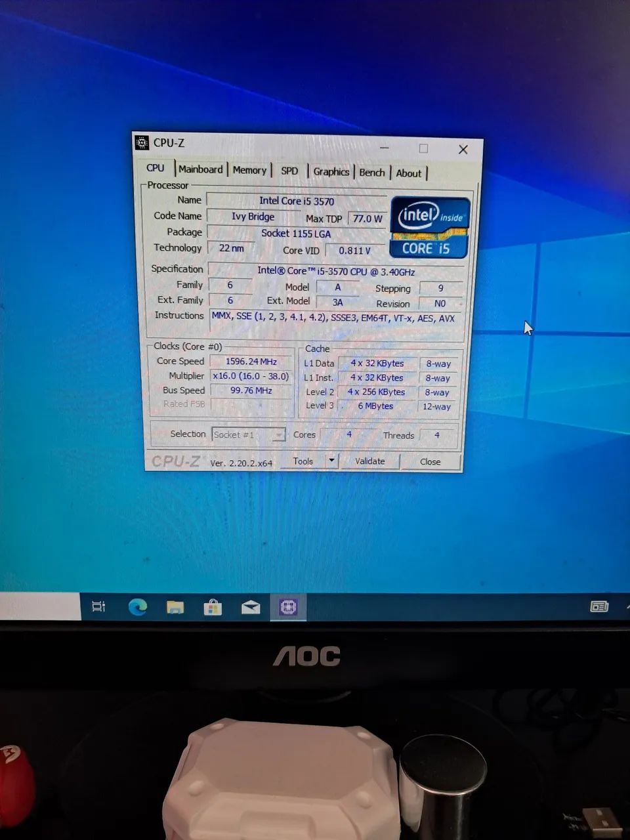This screenshot has height=840, width=630.
Task: Click the L1 Data value 4 x 32 KBytes
Action: tap(377, 363)
